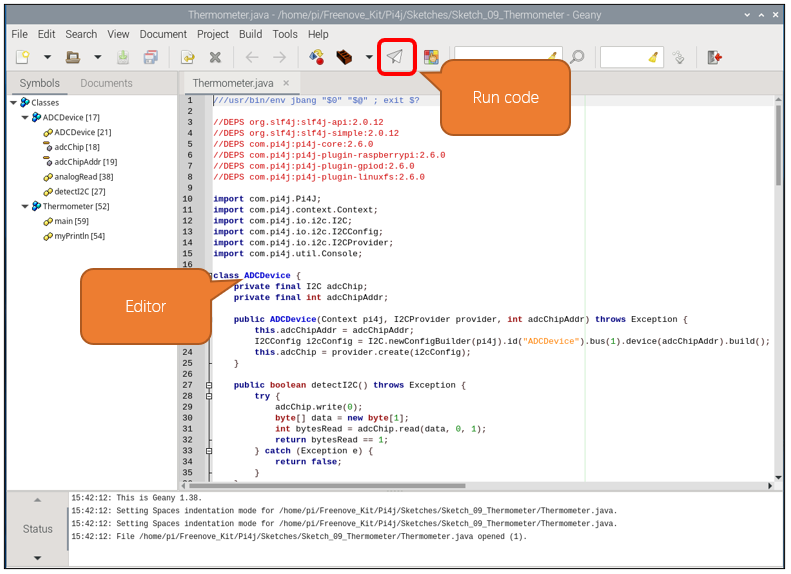Image resolution: width=791 pixels, height=574 pixels.
Task: Click the Compile icon
Action: pos(317,57)
